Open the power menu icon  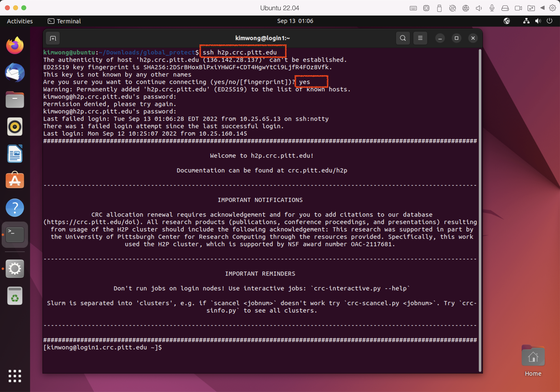[549, 21]
